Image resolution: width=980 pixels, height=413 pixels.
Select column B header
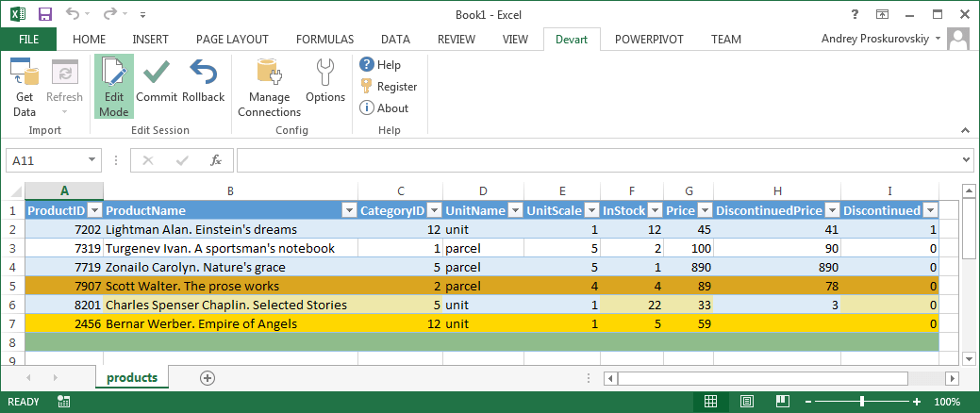pos(231,191)
